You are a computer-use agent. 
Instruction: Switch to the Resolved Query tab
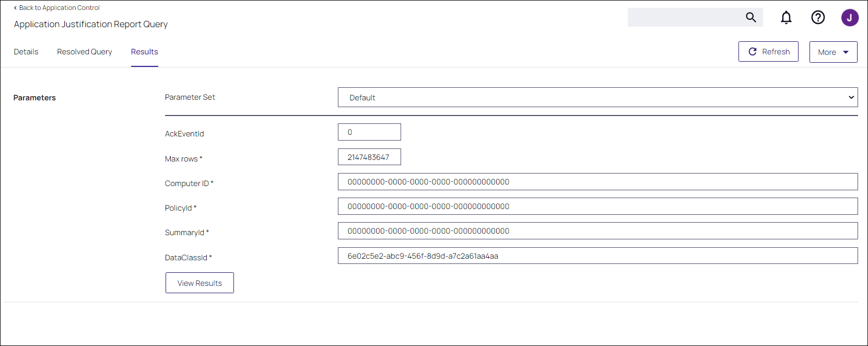85,52
